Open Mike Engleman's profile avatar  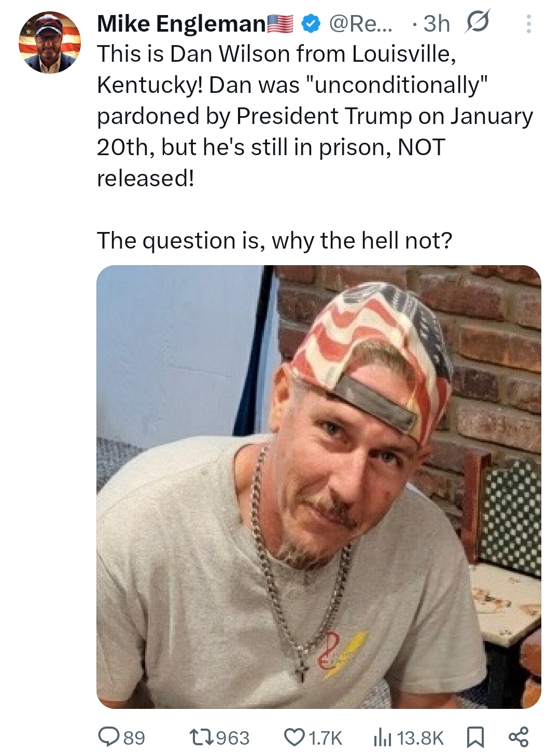click(50, 43)
